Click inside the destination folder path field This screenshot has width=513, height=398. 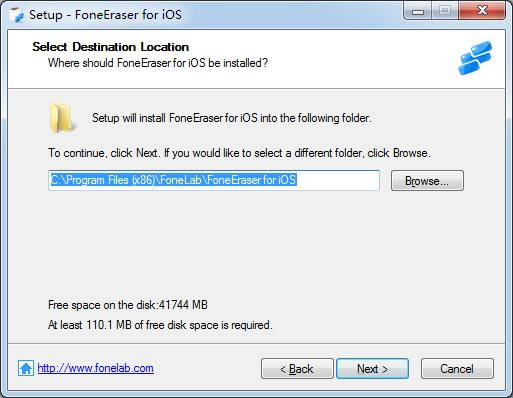pos(214,180)
